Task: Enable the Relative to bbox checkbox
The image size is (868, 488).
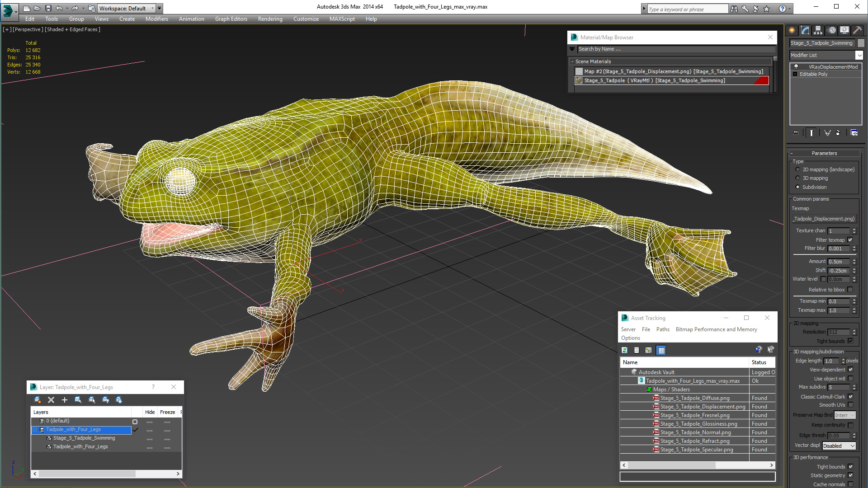Action: click(850, 290)
